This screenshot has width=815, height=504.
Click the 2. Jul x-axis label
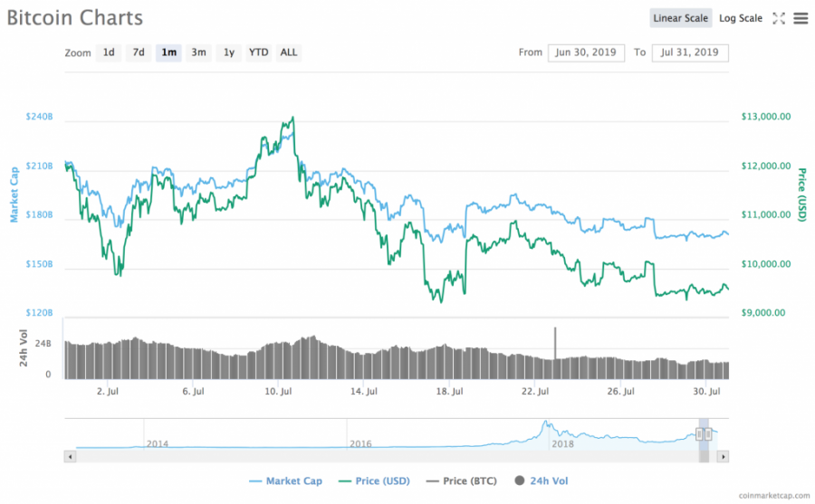(107, 391)
